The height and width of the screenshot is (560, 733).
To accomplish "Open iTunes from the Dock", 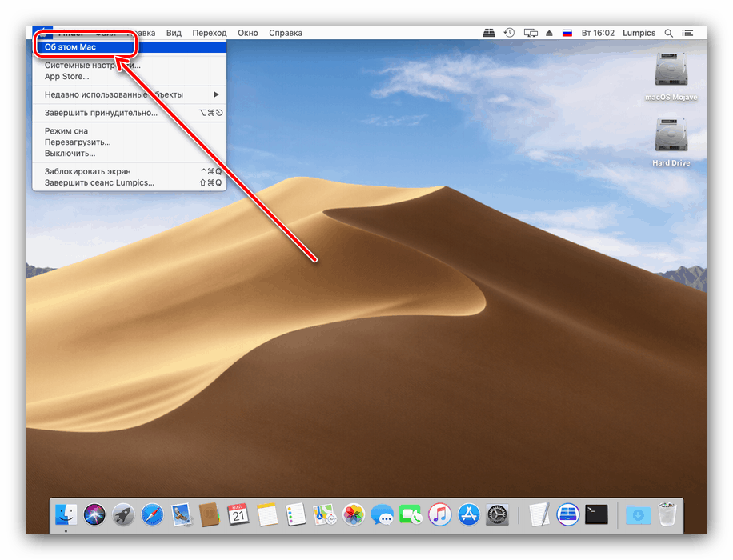I will (x=439, y=514).
